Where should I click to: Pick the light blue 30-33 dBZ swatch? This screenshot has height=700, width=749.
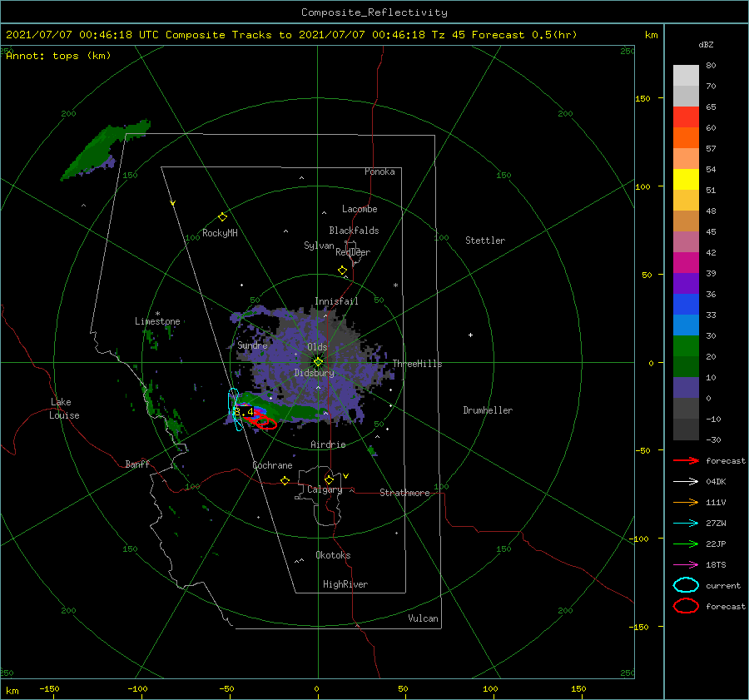(x=686, y=325)
